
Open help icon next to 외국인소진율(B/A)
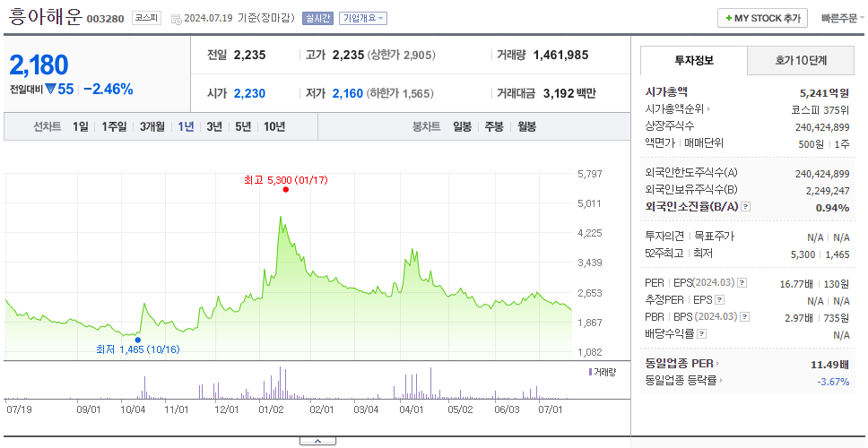tap(746, 207)
